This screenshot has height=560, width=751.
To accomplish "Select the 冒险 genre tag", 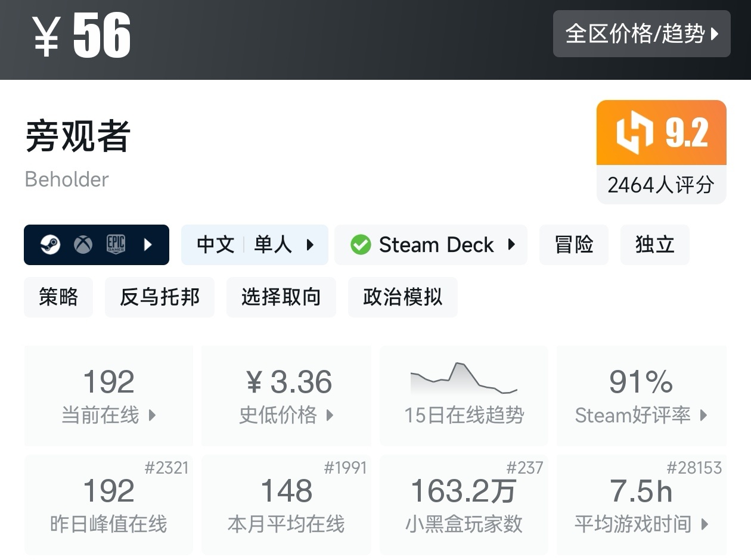I will [574, 245].
